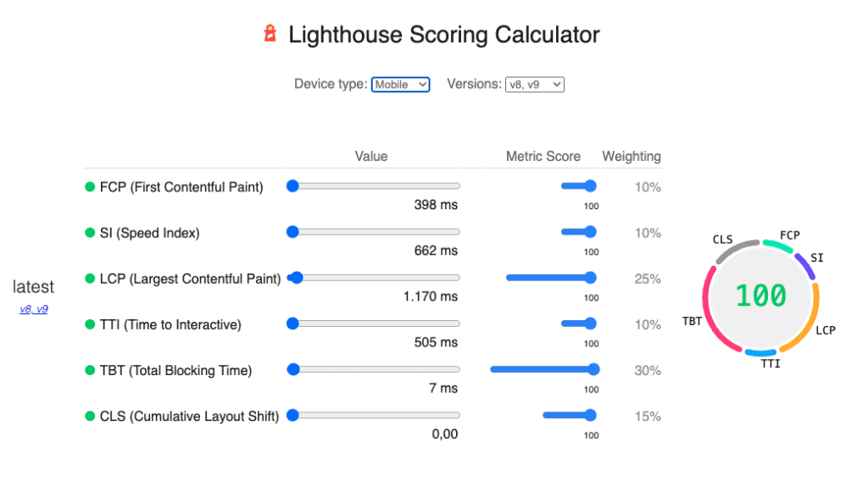
Task: Click the orange lighthouse logo icon
Action: click(x=270, y=34)
